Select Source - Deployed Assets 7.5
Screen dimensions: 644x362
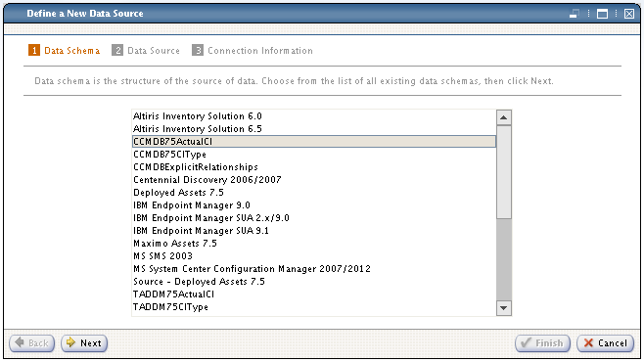pos(314,282)
